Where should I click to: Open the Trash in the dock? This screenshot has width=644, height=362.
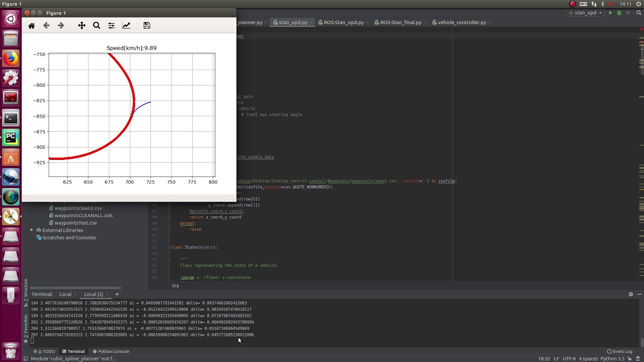(x=11, y=350)
